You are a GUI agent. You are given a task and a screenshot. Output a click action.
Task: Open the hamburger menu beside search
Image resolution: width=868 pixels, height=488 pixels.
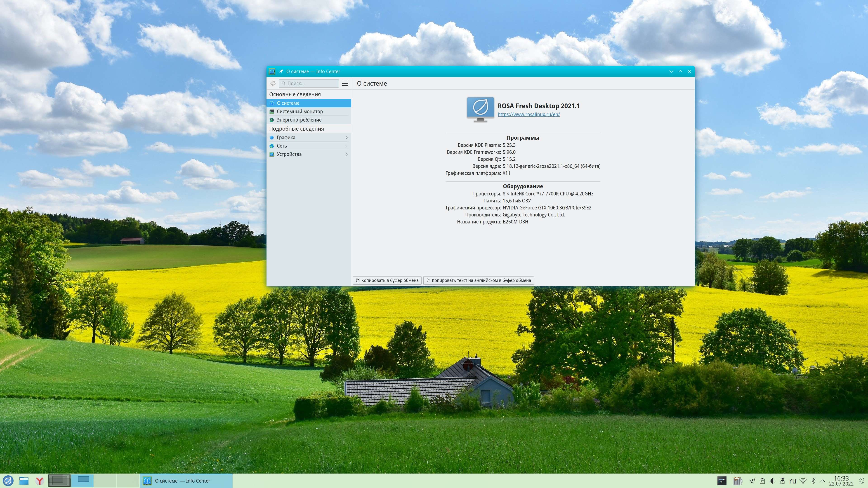click(x=345, y=83)
